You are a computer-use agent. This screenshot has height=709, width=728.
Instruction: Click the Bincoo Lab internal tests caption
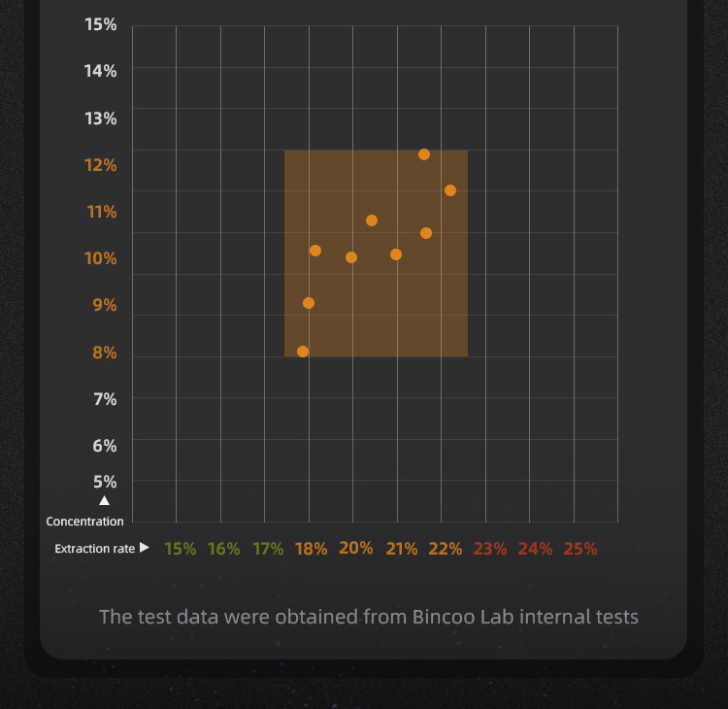tap(369, 617)
